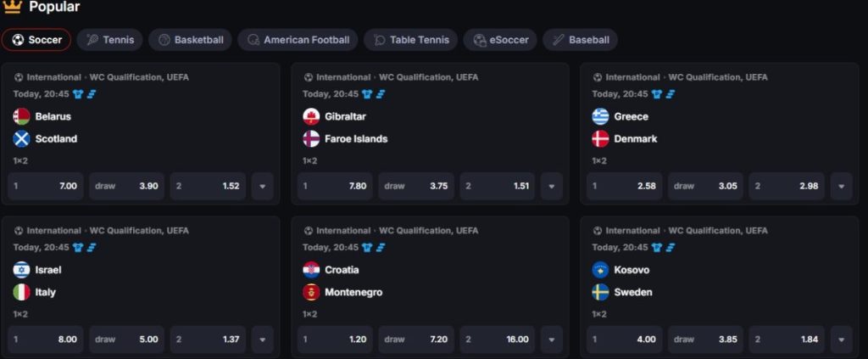Click the Denmark flag icon
This screenshot has width=868, height=359.
click(600, 138)
